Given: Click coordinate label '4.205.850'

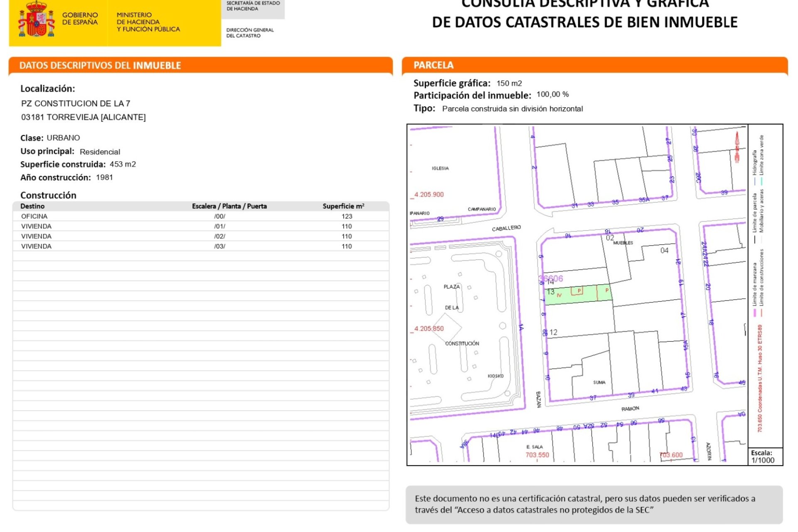Looking at the screenshot, I should point(429,328).
